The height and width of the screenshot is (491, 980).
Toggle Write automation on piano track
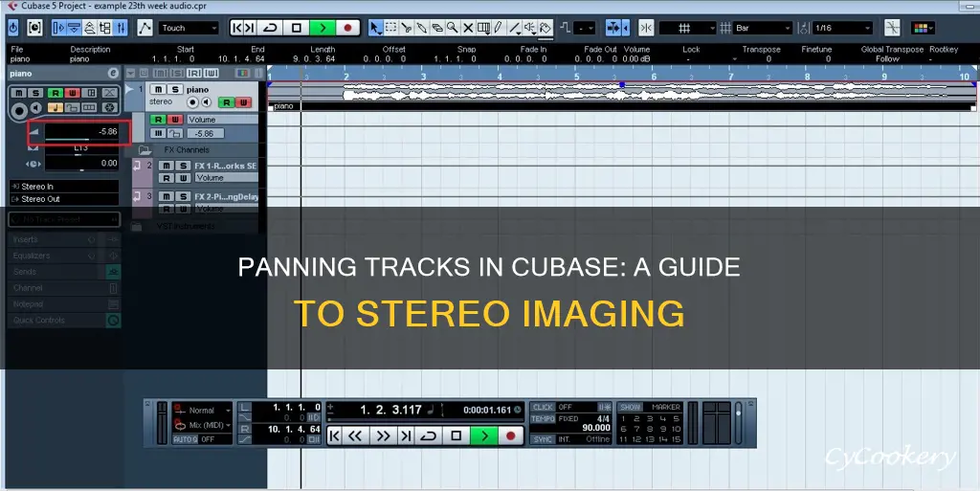242,101
